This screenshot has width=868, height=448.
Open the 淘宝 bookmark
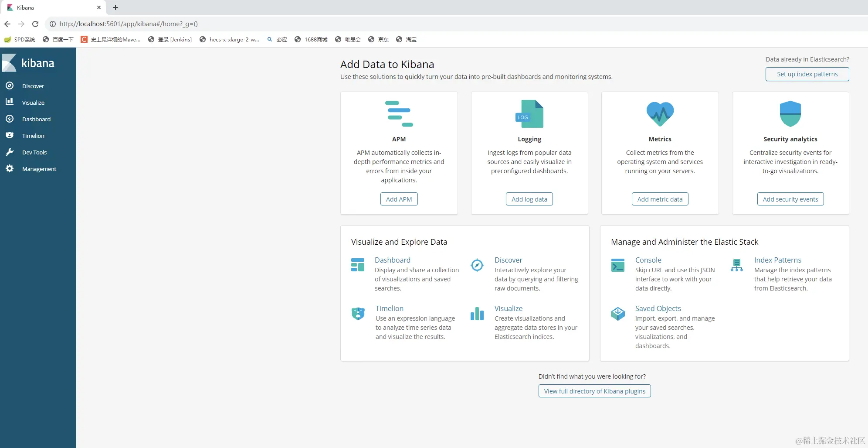(406, 39)
